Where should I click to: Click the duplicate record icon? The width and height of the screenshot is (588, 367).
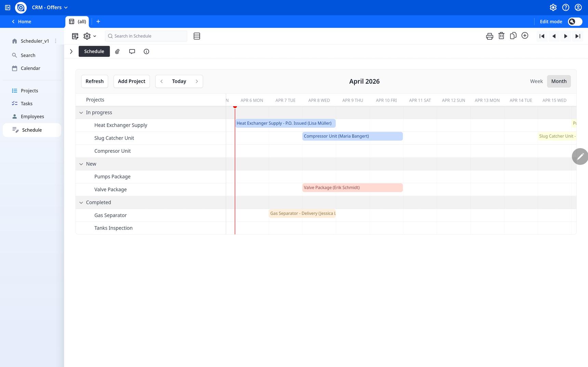point(513,36)
